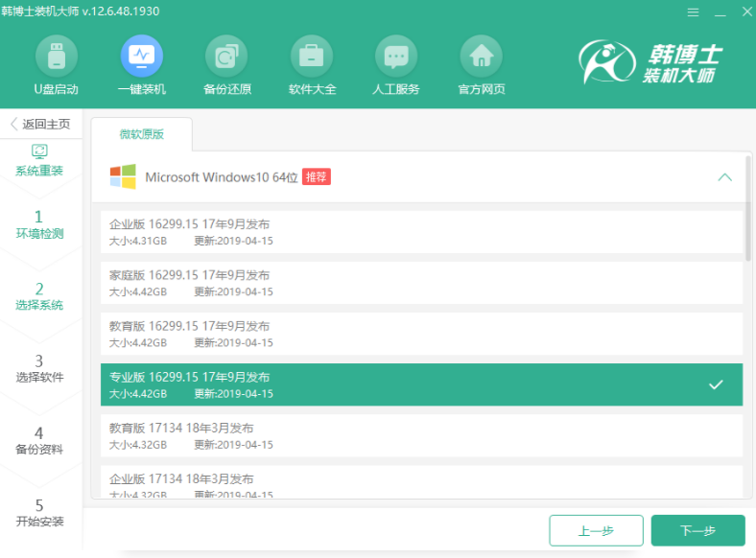This screenshot has height=558, width=756.
Task: Click step 2 选择系统
Action: [x=39, y=296]
